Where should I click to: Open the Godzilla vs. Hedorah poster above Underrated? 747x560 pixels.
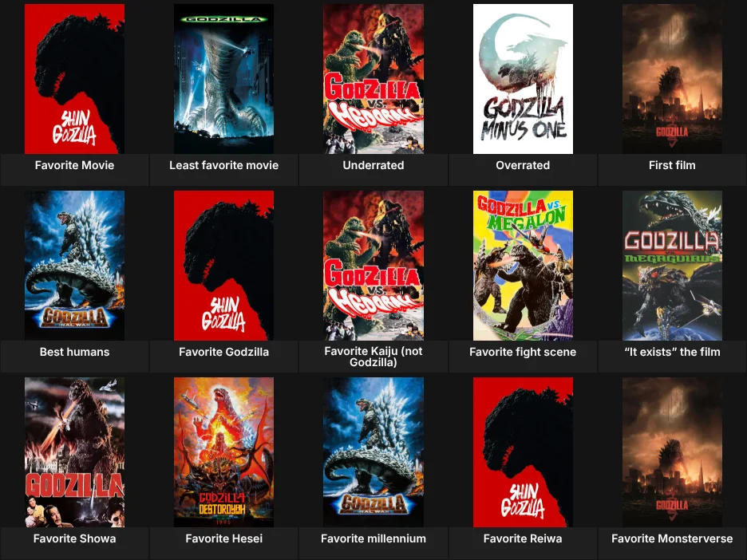[x=373, y=78]
